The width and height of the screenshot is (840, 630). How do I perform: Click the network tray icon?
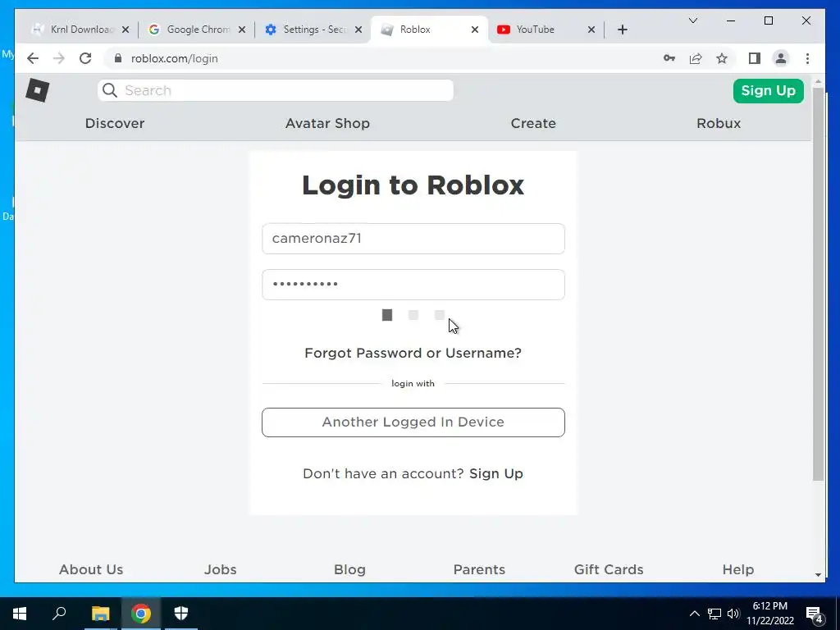[x=714, y=614]
